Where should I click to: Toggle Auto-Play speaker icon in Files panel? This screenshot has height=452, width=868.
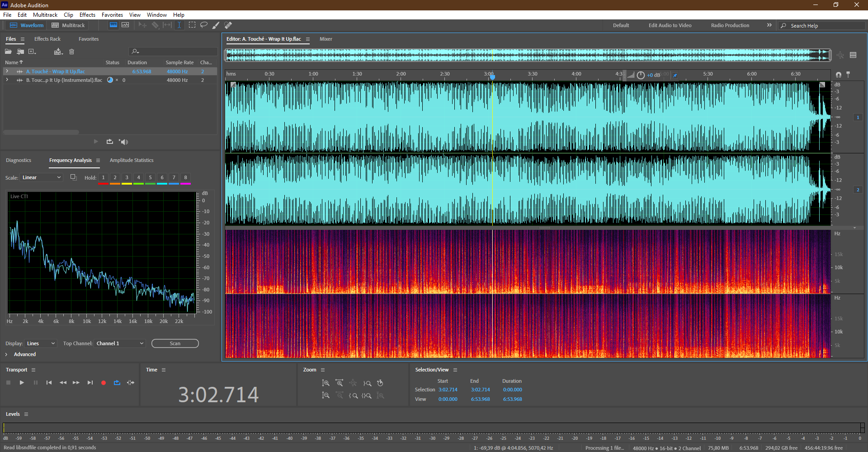[x=123, y=142]
